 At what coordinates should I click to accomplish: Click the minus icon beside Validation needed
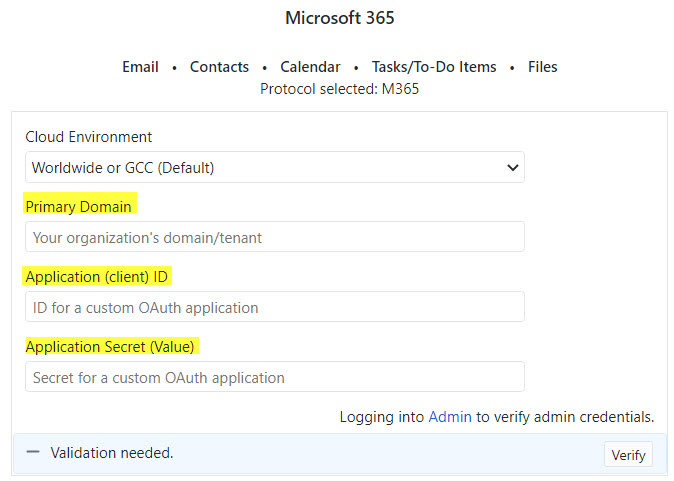click(33, 453)
